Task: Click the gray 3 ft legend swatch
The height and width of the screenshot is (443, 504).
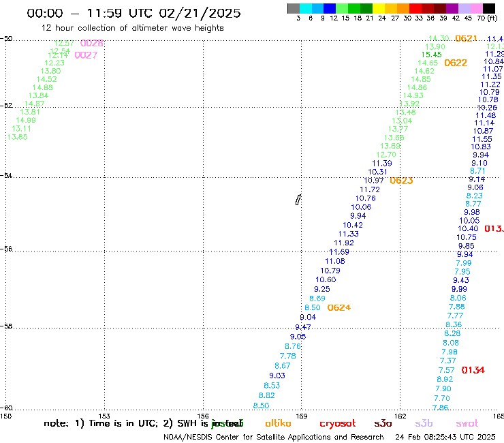Action: (294, 9)
